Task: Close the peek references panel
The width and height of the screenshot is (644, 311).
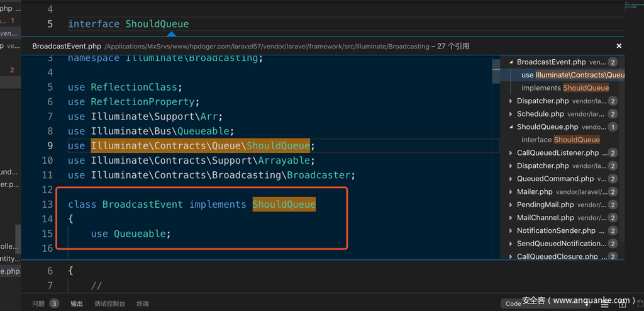Action: [619, 46]
